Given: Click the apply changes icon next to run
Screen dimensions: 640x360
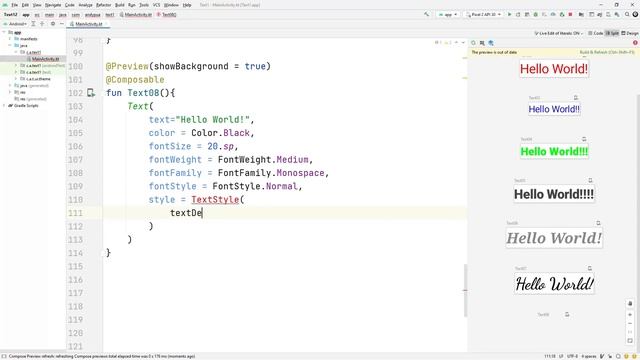Looking at the screenshot, I should point(518,14).
